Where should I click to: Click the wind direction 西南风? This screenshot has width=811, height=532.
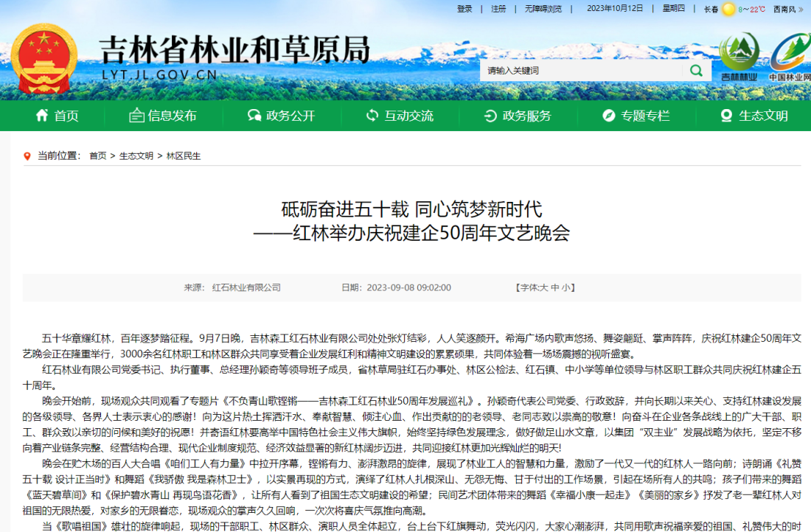pos(784,10)
